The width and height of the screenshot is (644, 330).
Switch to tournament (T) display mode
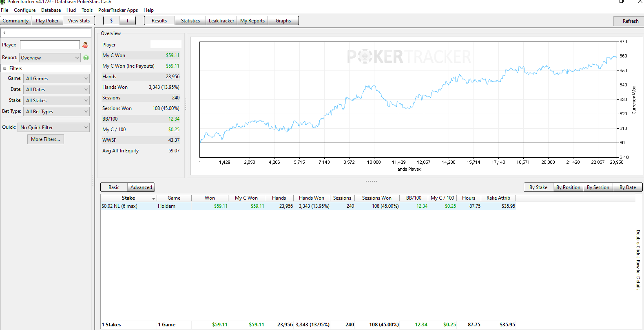pyautogui.click(x=127, y=21)
